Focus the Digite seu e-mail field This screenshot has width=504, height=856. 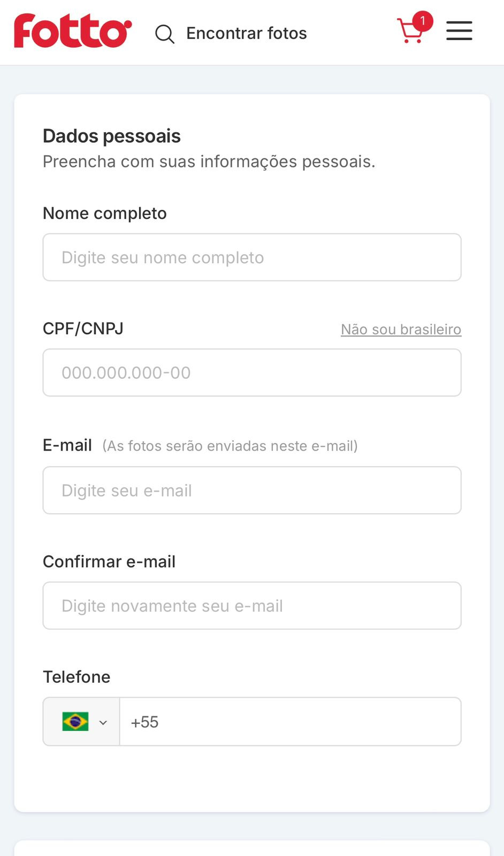coord(252,491)
